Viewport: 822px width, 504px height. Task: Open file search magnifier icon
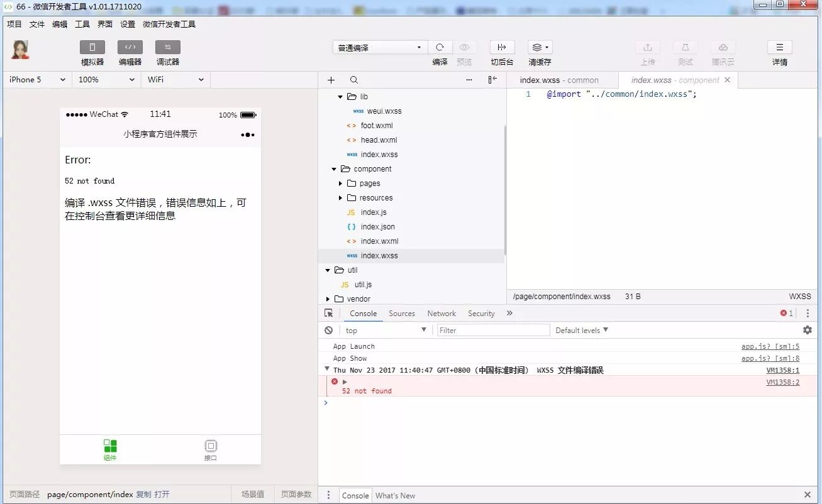[x=354, y=80]
